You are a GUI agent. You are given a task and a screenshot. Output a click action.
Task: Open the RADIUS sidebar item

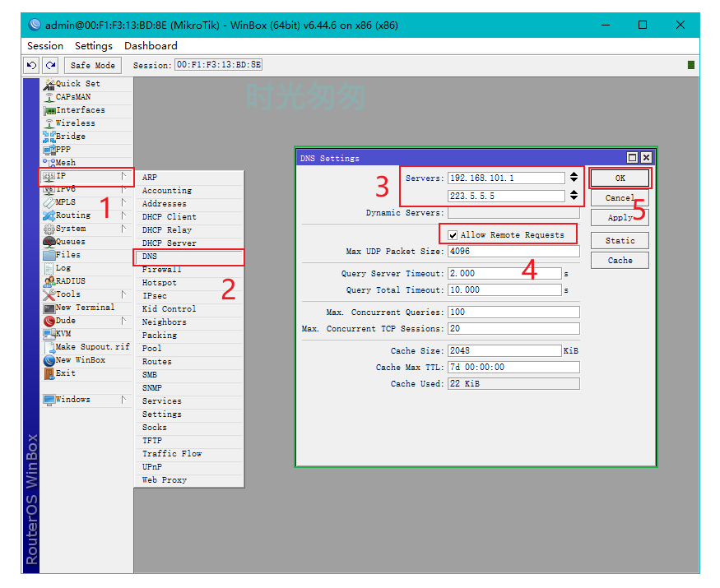click(x=86, y=281)
